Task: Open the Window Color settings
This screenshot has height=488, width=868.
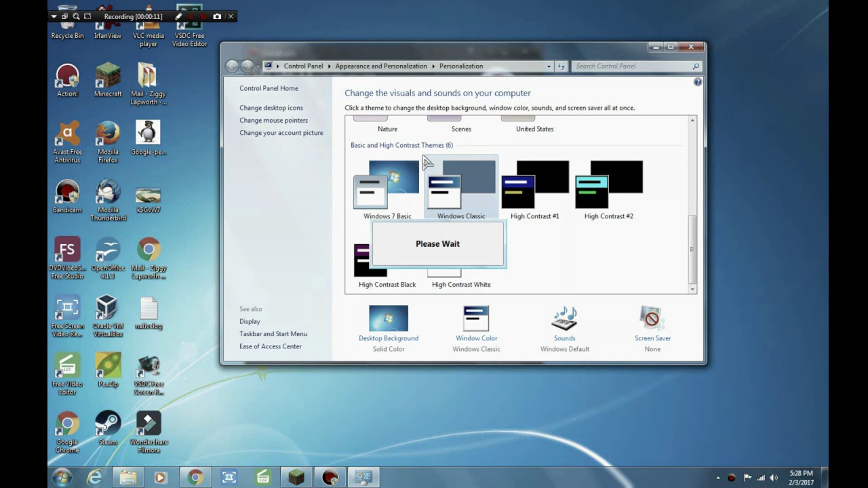Action: (476, 329)
